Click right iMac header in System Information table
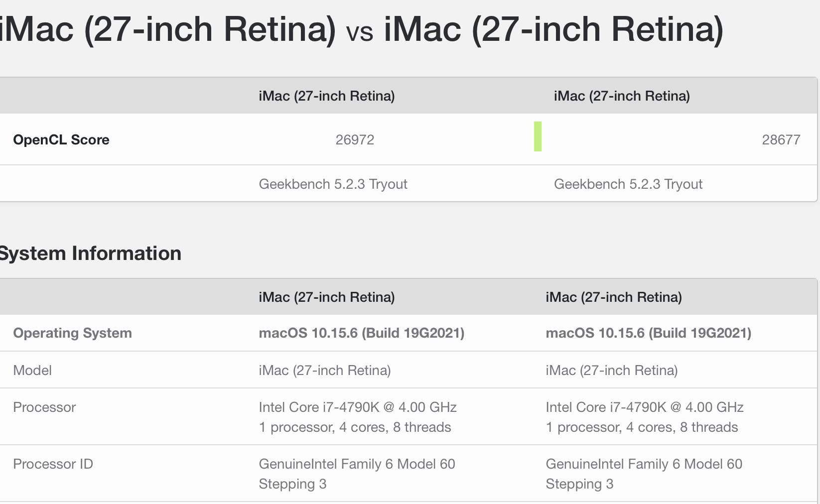 613,297
